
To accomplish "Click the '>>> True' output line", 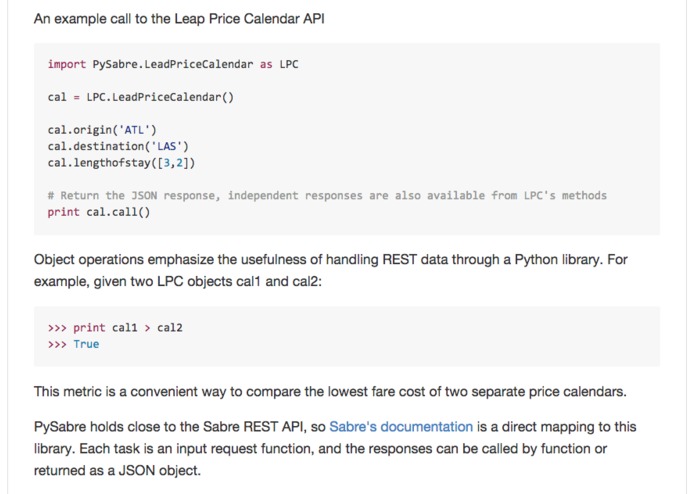I will click(73, 344).
